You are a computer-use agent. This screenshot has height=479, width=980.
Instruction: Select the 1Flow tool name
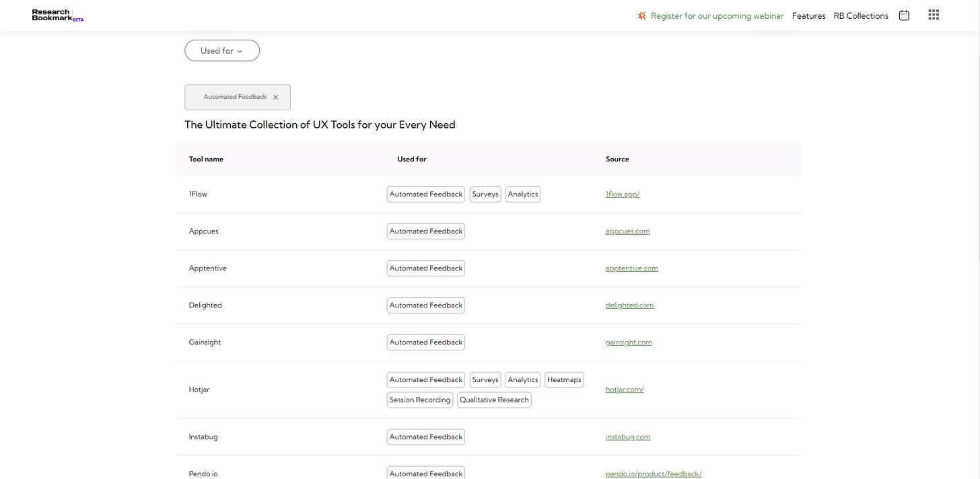click(x=198, y=194)
